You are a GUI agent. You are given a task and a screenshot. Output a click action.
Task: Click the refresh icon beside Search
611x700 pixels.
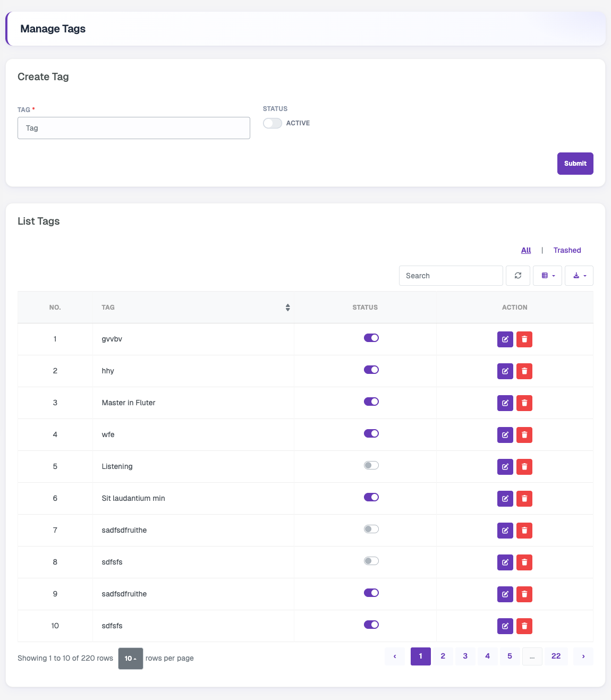[x=518, y=276]
